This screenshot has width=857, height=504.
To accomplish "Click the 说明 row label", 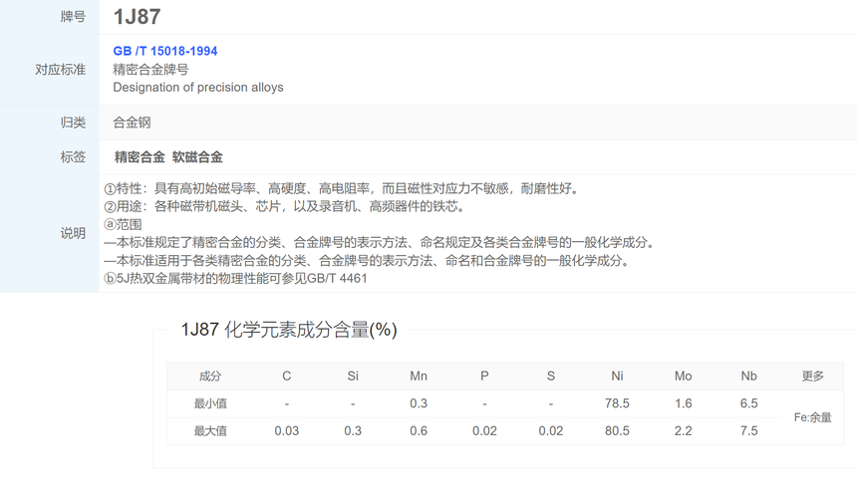I will coord(73,233).
